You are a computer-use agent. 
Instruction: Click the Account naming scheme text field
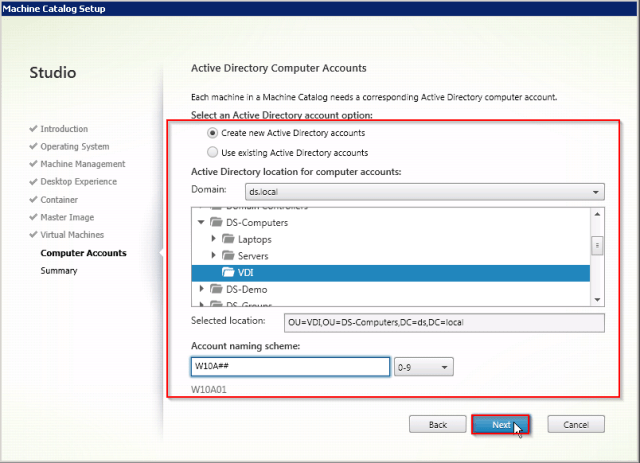[290, 367]
